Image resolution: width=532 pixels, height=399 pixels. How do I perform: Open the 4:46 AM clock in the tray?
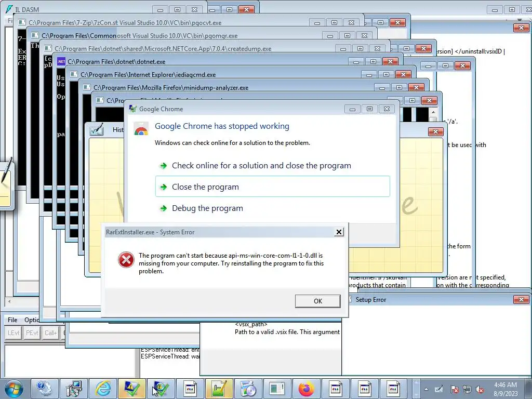pyautogui.click(x=505, y=385)
